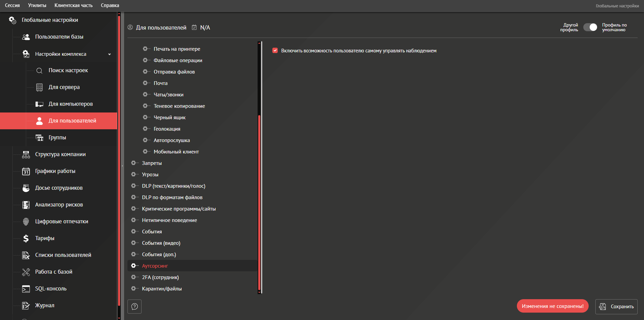Select Черный ящик in settings tree
The height and width of the screenshot is (320, 644).
(x=169, y=118)
